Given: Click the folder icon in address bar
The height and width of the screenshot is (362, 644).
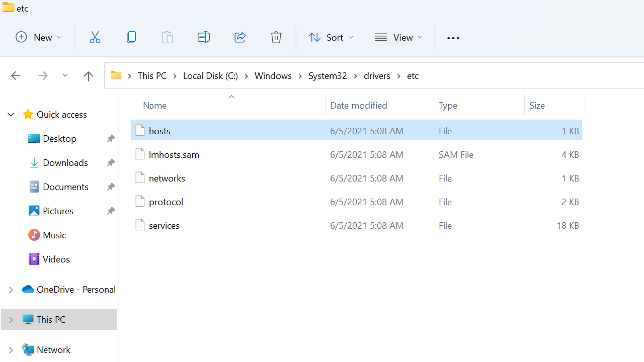Looking at the screenshot, I should (116, 75).
